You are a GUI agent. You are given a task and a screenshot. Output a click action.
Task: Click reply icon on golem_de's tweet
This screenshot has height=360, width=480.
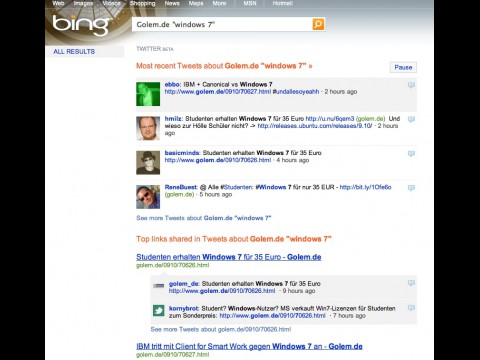[x=411, y=283]
